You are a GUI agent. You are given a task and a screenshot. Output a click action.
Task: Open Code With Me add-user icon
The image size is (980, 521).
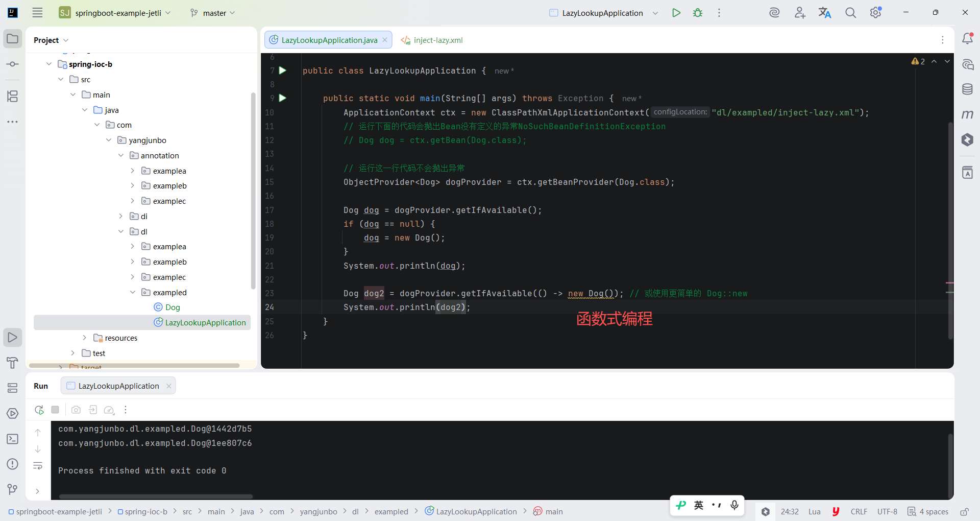pyautogui.click(x=800, y=13)
